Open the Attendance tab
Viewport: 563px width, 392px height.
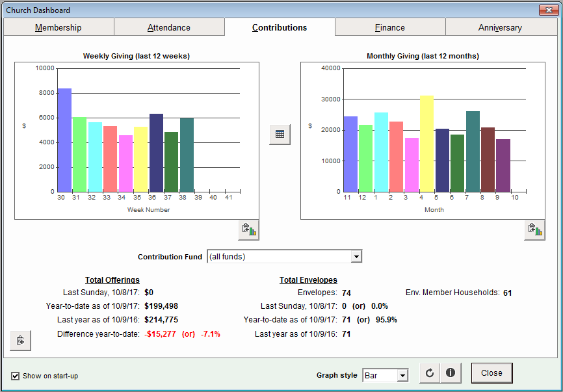click(169, 27)
